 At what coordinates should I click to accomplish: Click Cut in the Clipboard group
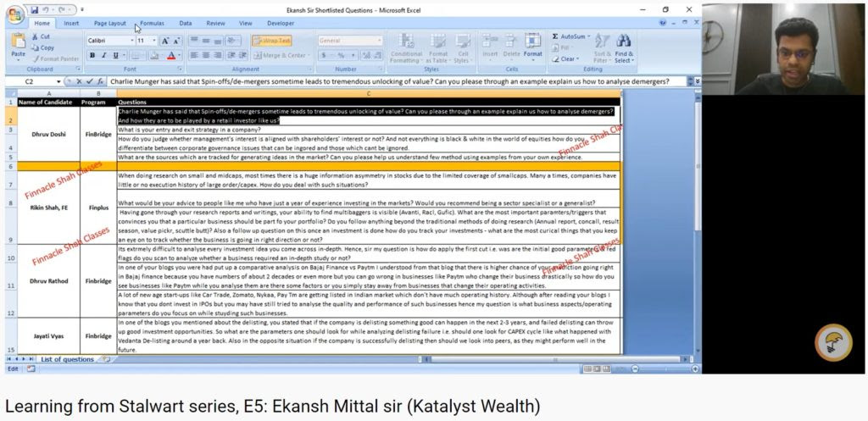pyautogui.click(x=41, y=36)
